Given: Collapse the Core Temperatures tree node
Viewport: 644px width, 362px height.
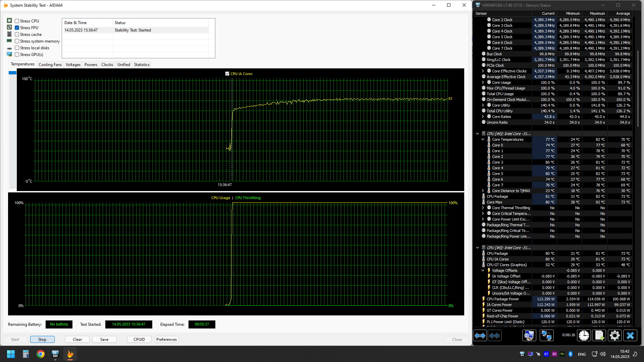Looking at the screenshot, I should [x=483, y=139].
